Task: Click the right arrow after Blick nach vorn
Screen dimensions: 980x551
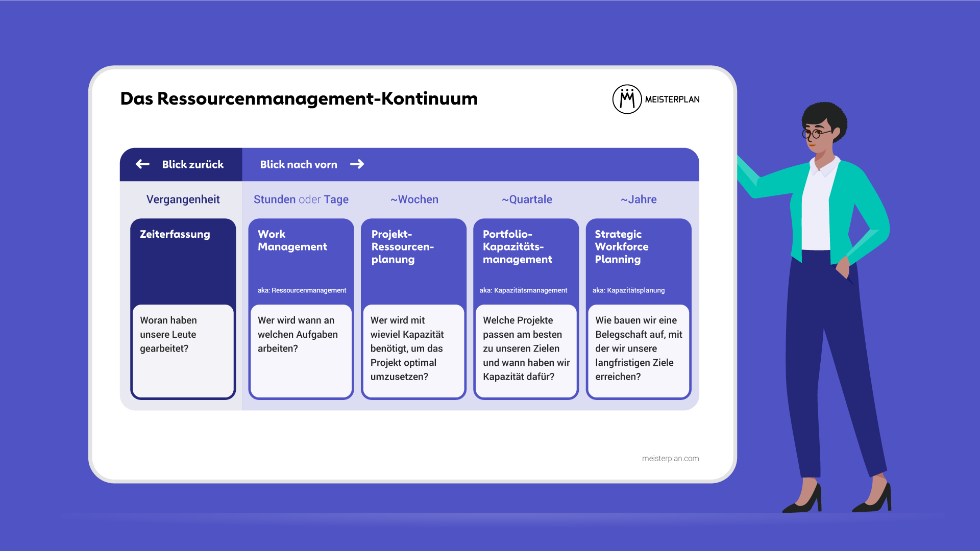Action: 357,164
